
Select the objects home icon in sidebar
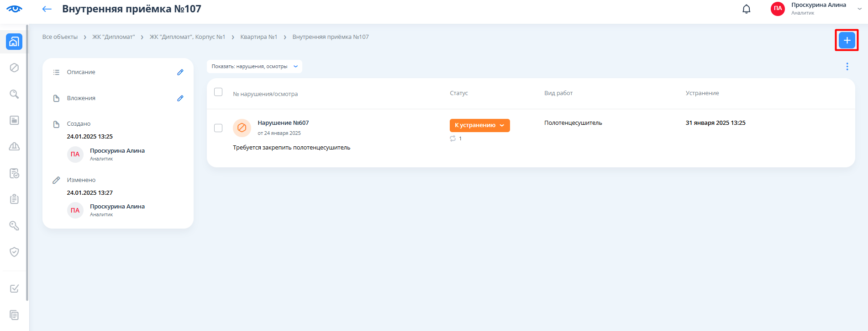pos(14,42)
